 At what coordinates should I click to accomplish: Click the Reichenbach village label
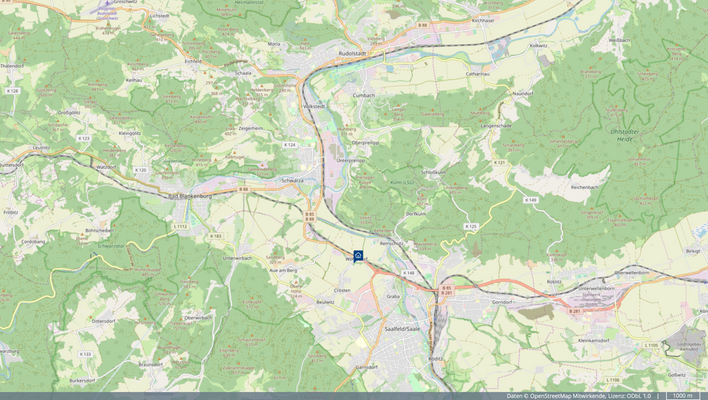click(585, 187)
